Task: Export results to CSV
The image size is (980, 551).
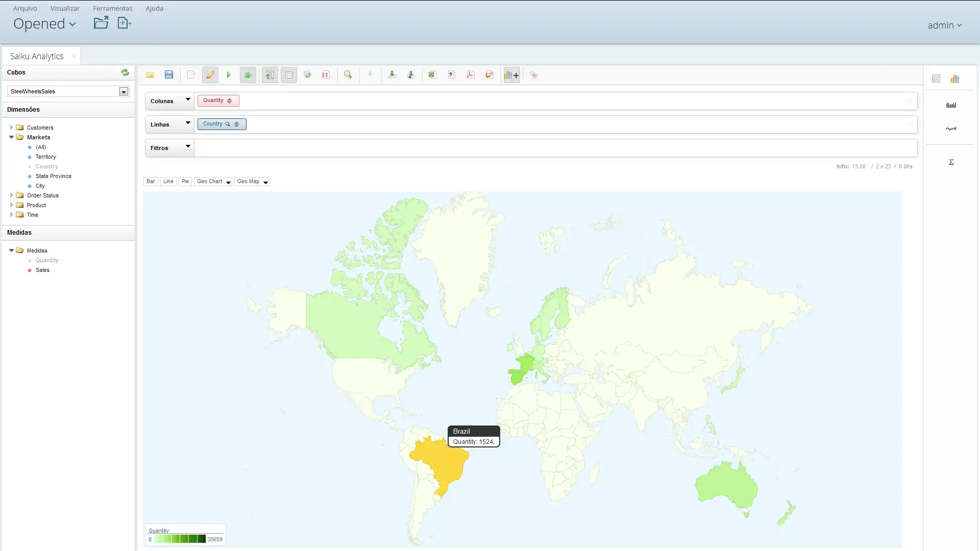Action: pos(452,75)
